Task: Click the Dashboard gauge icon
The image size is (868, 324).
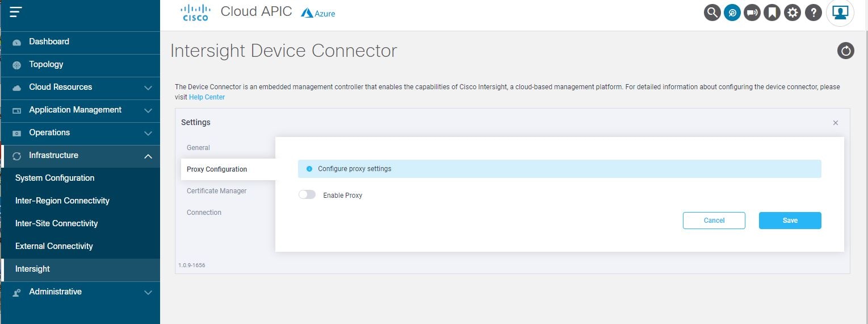Action: point(16,43)
